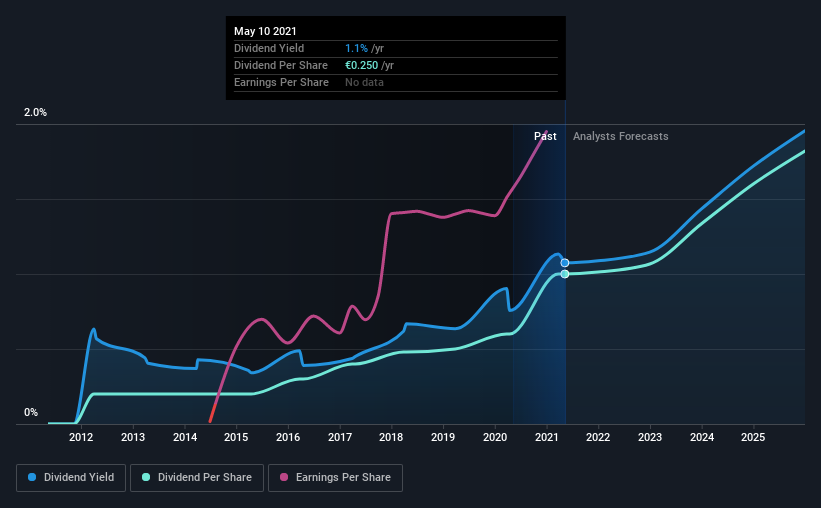Image resolution: width=821 pixels, height=508 pixels.
Task: Click the 2013 x-axis label
Action: 133,437
